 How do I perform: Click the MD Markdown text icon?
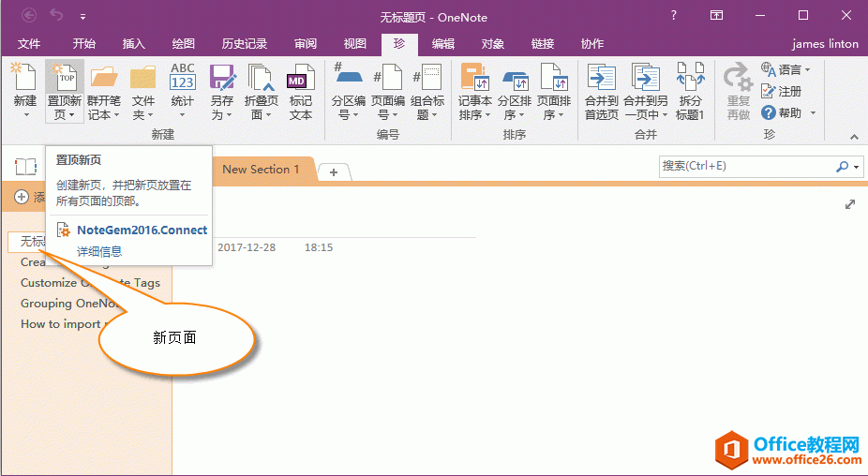(300, 77)
